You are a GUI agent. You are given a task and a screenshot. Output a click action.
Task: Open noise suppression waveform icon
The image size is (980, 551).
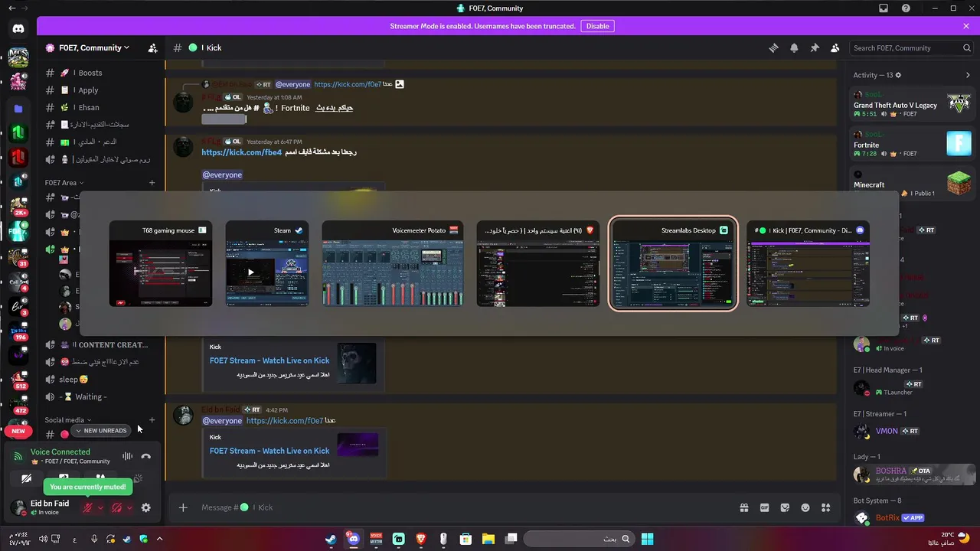click(127, 456)
